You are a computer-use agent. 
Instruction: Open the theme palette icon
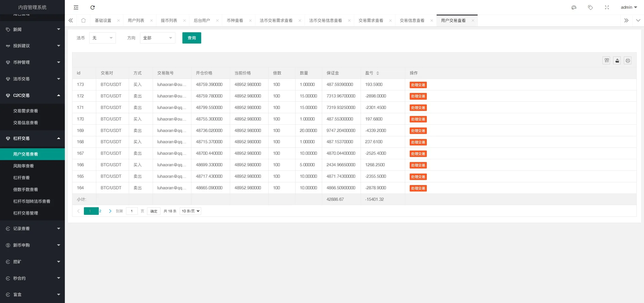pos(574,8)
